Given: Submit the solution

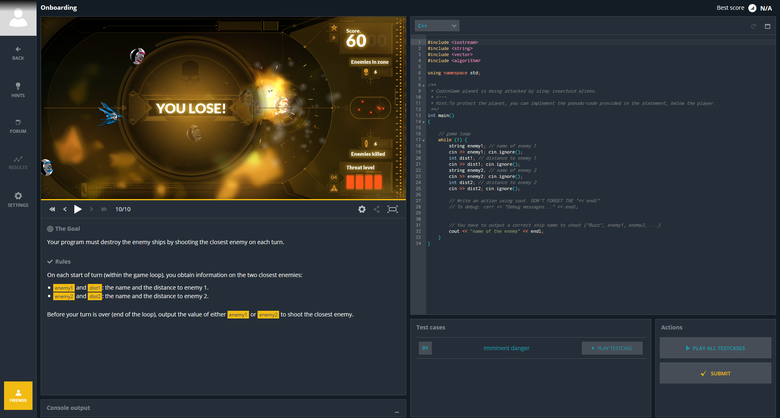Looking at the screenshot, I should 715,373.
